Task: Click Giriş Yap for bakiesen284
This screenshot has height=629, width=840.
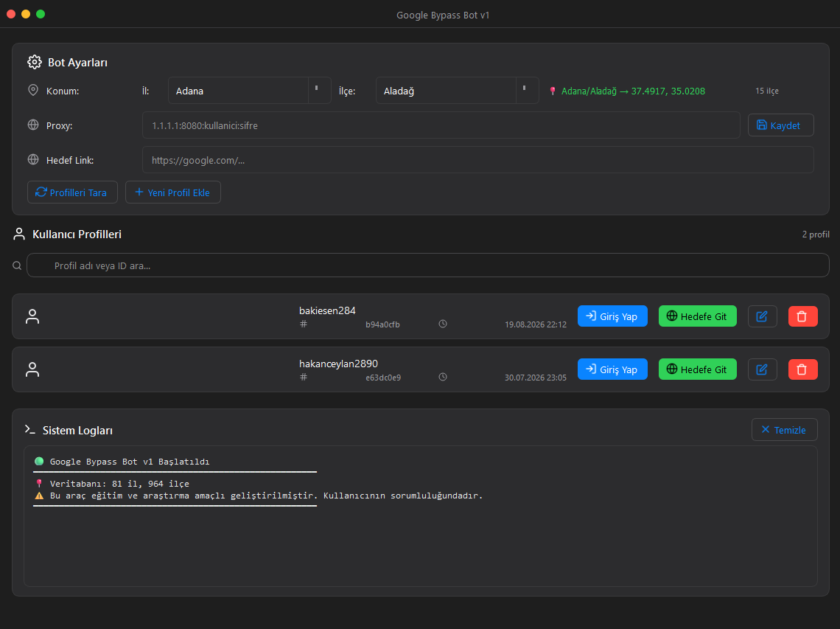Action: coord(612,316)
